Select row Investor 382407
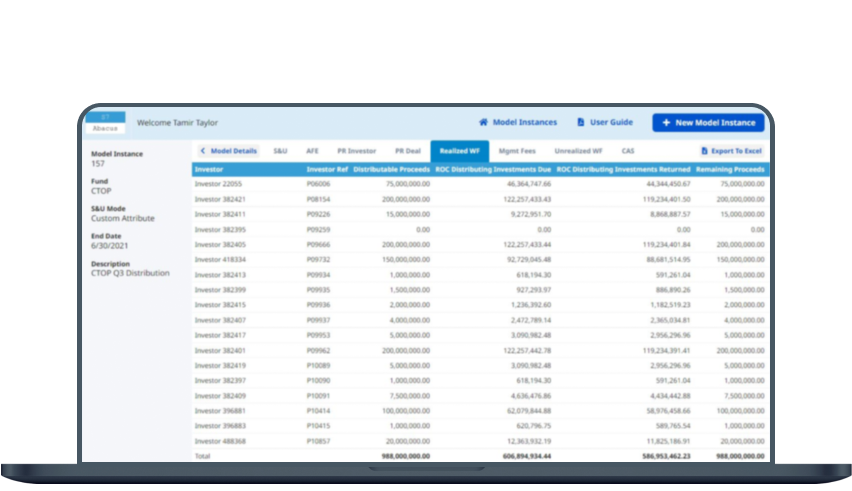The image size is (852, 491). click(480, 320)
